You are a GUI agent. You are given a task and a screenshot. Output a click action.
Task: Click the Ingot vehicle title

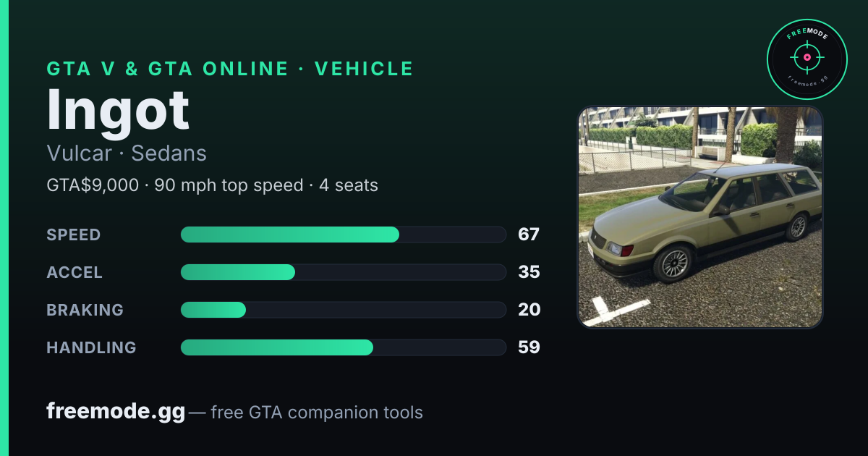point(118,110)
